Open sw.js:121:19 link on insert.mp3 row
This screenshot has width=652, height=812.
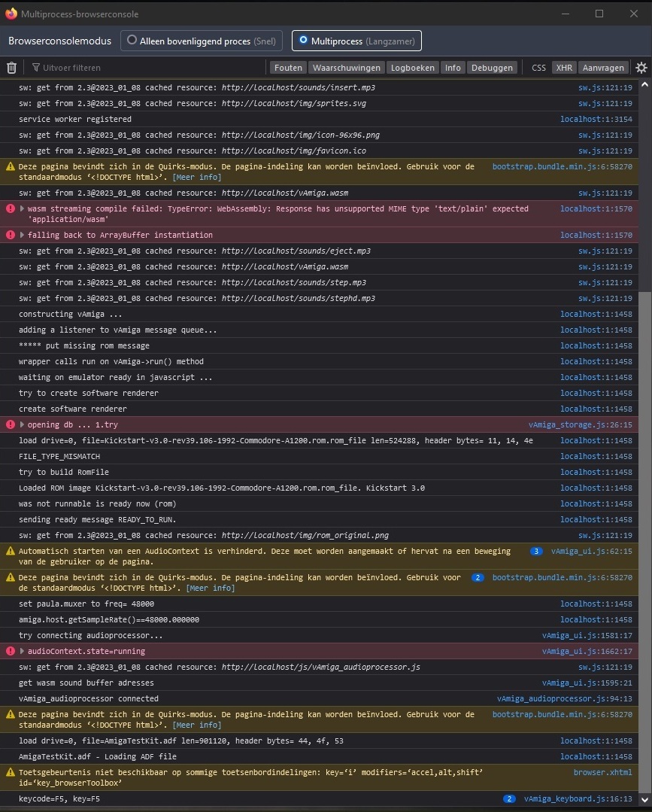[605, 87]
